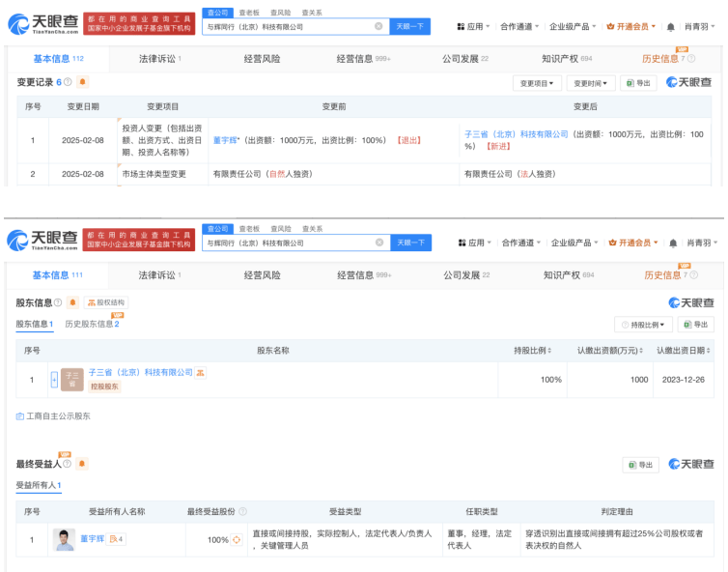Export the 最终受益人 table via 导出
Viewport: 728px width, 572px height.
[x=641, y=465]
